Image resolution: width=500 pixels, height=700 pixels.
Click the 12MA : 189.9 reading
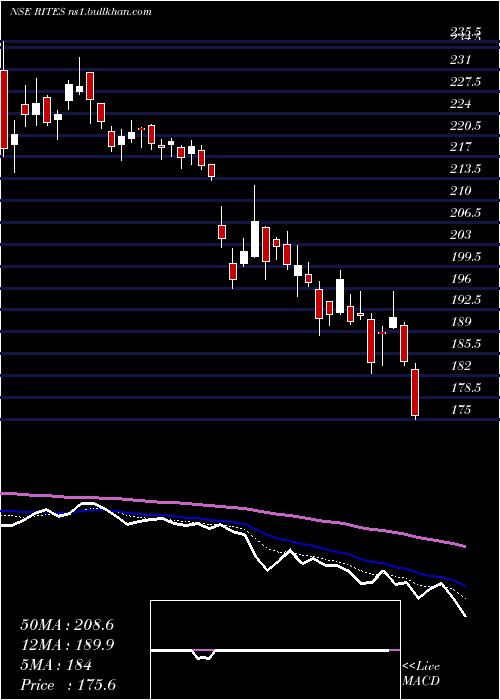(x=67, y=645)
